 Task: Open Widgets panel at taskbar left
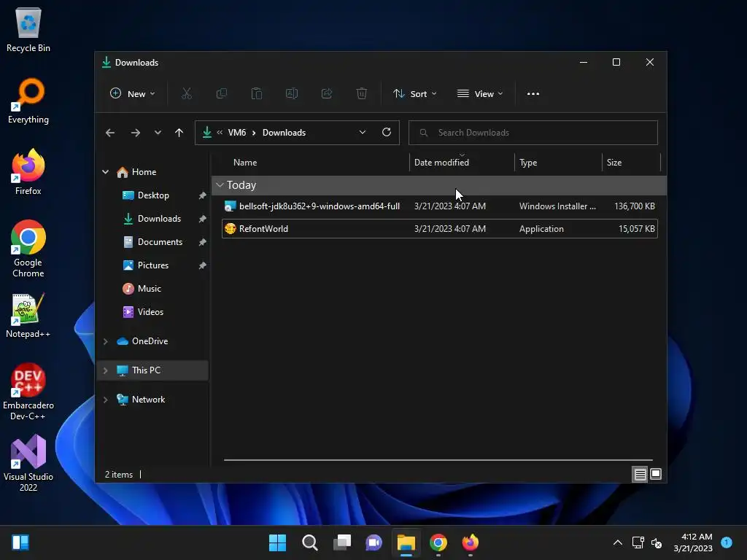click(x=20, y=542)
